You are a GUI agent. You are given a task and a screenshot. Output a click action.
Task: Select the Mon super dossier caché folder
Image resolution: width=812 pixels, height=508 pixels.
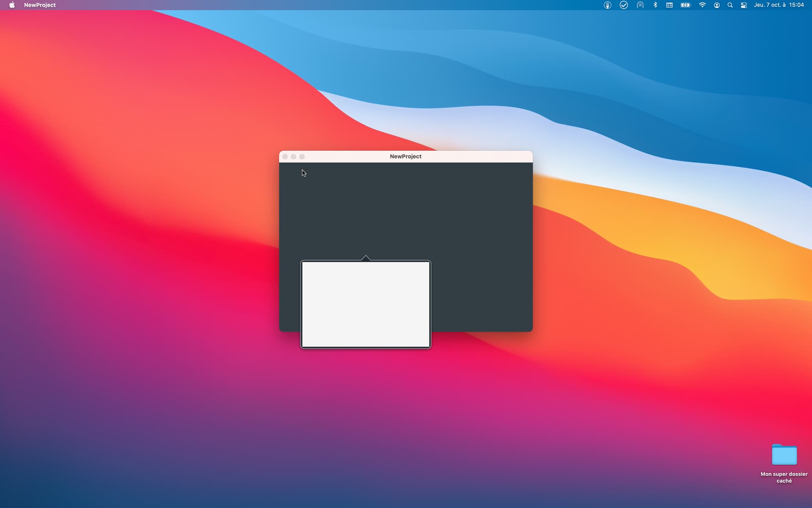coord(784,455)
